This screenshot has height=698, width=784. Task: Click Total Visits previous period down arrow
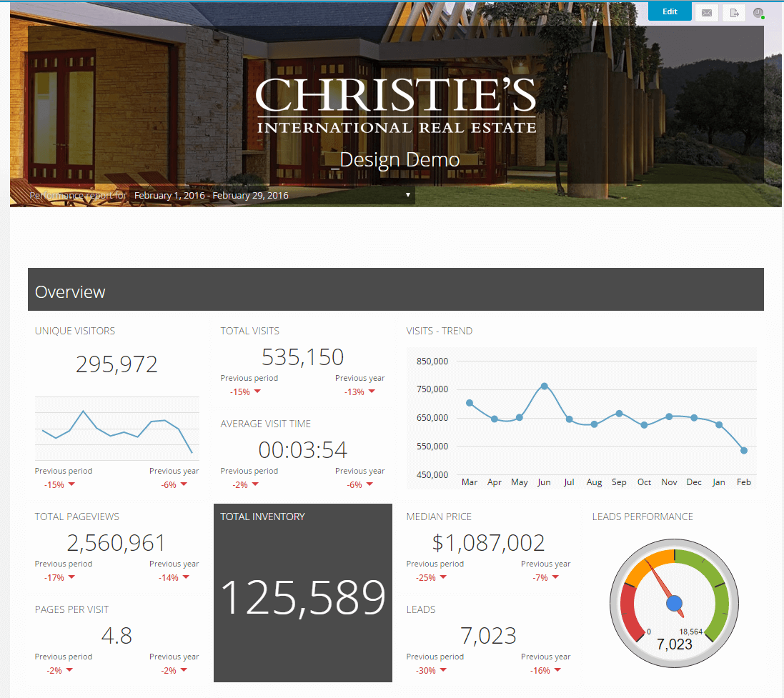point(257,391)
